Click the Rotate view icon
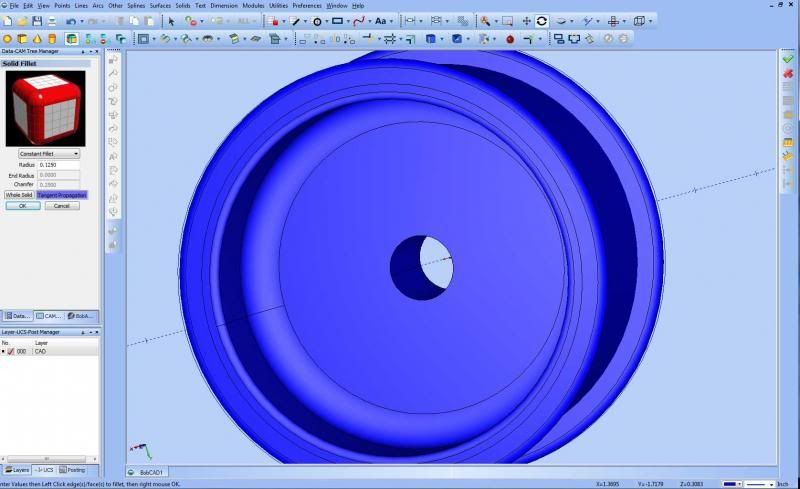The height and width of the screenshot is (489, 800). [x=541, y=21]
